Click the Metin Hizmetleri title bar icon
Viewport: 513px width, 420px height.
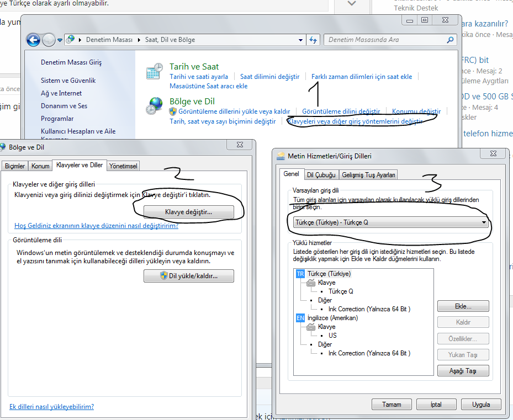tap(281, 156)
